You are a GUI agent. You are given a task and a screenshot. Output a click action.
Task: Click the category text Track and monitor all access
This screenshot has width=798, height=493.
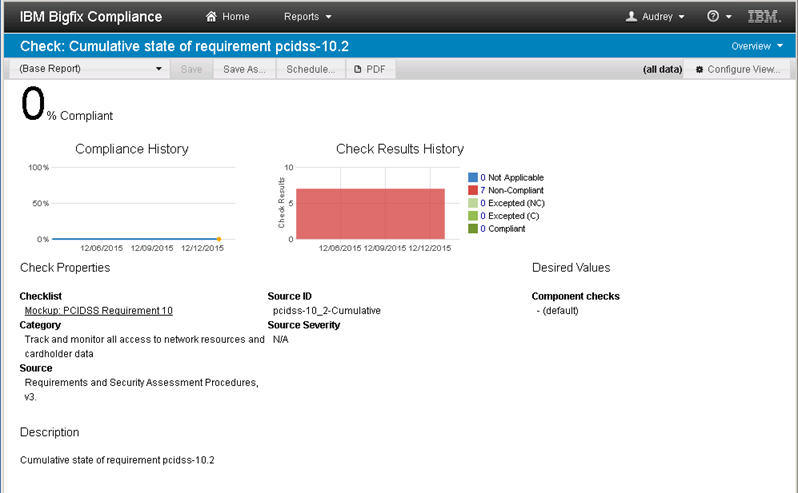pos(145,346)
